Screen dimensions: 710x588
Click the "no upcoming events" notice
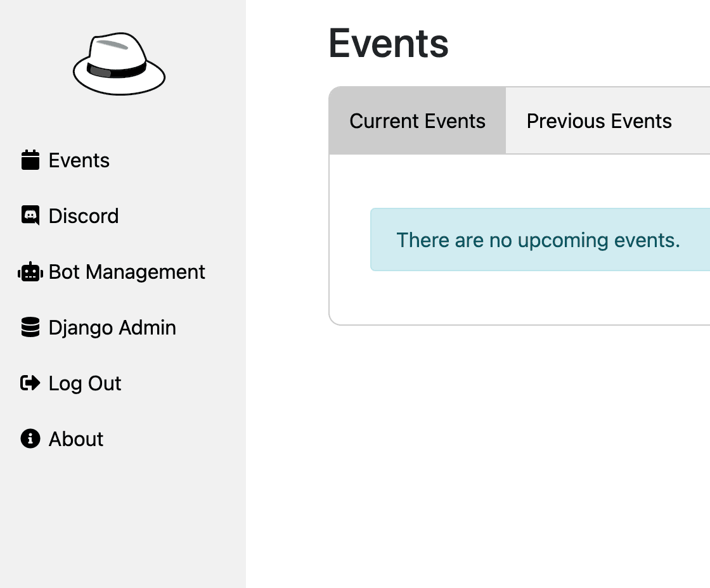540,240
